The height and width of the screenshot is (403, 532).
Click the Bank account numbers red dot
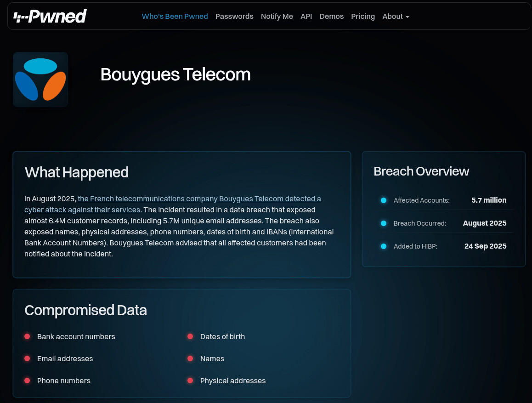27,336
